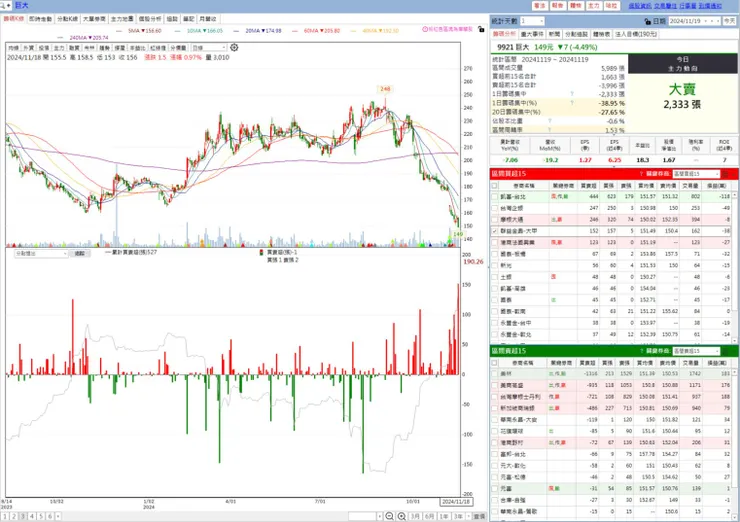Go to chart page 1
Viewport: 740px width, 522px height.
pos(5,516)
